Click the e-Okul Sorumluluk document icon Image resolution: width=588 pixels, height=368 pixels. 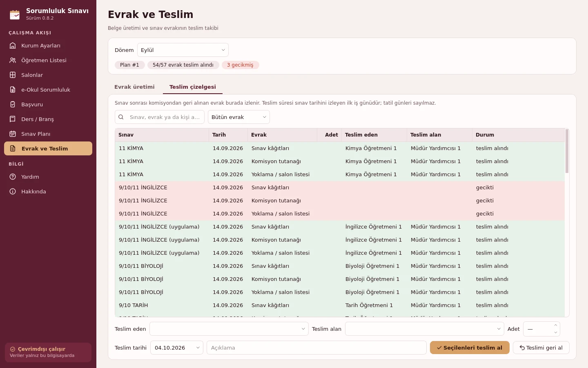coord(13,90)
